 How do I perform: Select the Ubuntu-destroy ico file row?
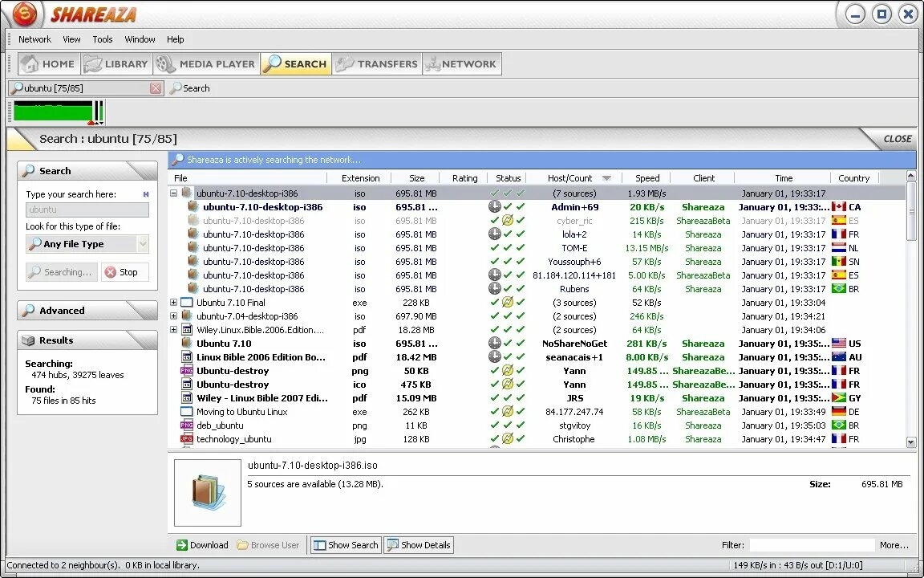(x=537, y=385)
